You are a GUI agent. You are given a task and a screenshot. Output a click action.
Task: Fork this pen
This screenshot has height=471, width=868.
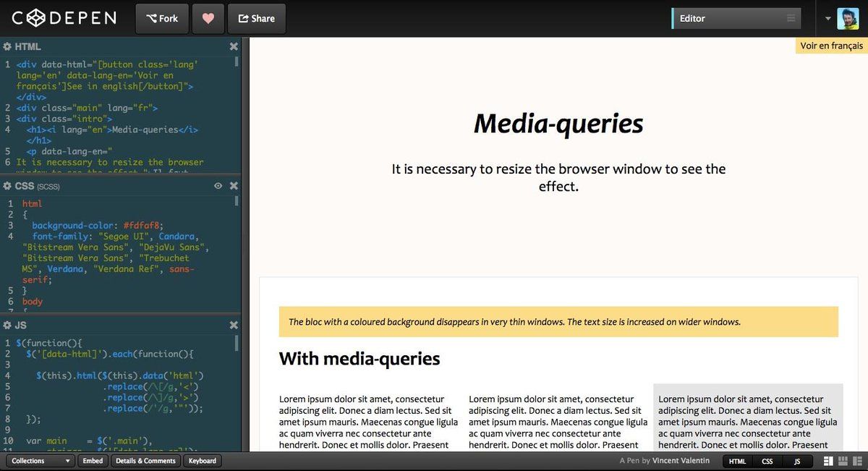pos(162,19)
